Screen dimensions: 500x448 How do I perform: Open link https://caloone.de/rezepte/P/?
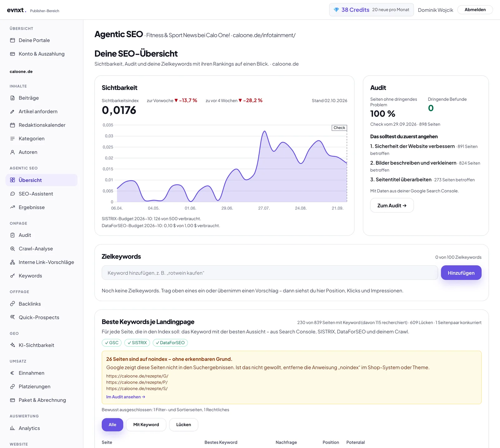click(137, 382)
